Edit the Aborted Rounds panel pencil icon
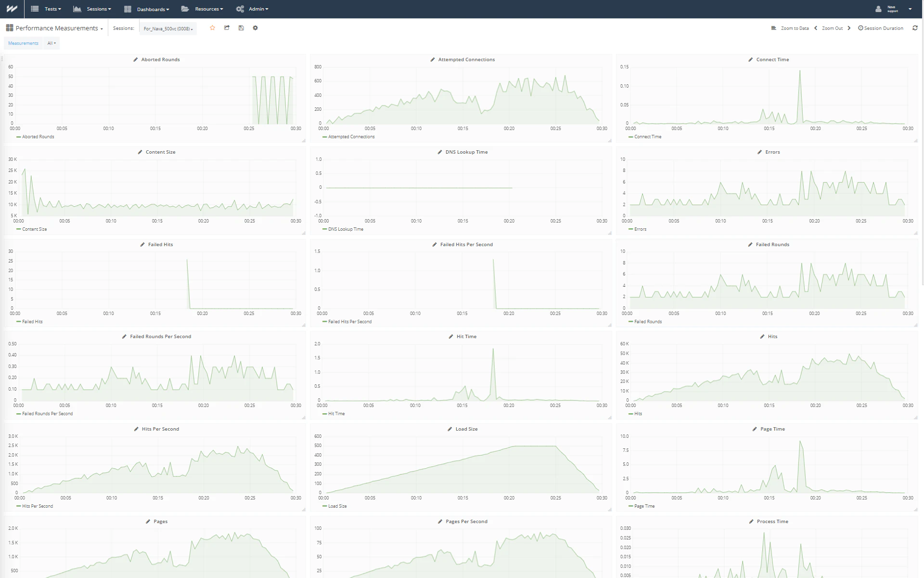 coord(136,60)
